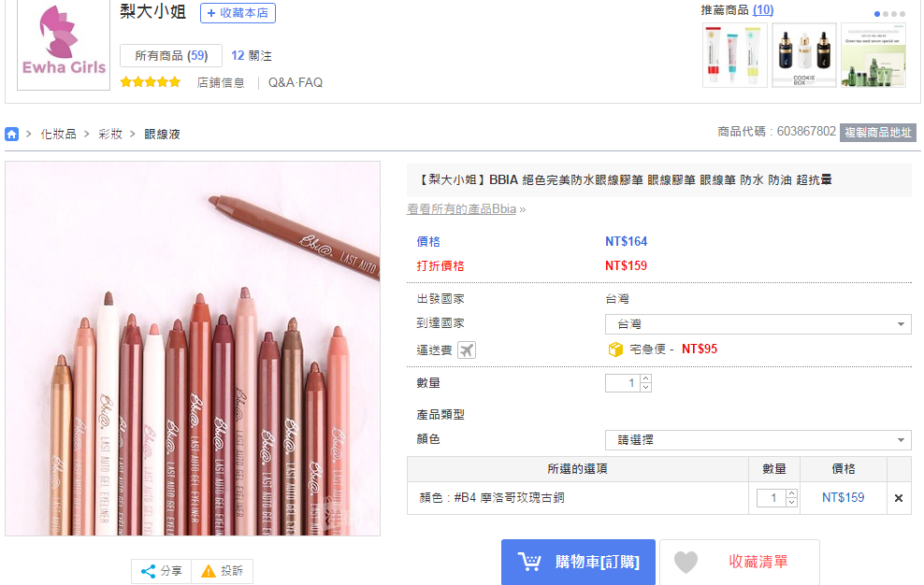Open the green tea set thumbnail

pos(873,55)
